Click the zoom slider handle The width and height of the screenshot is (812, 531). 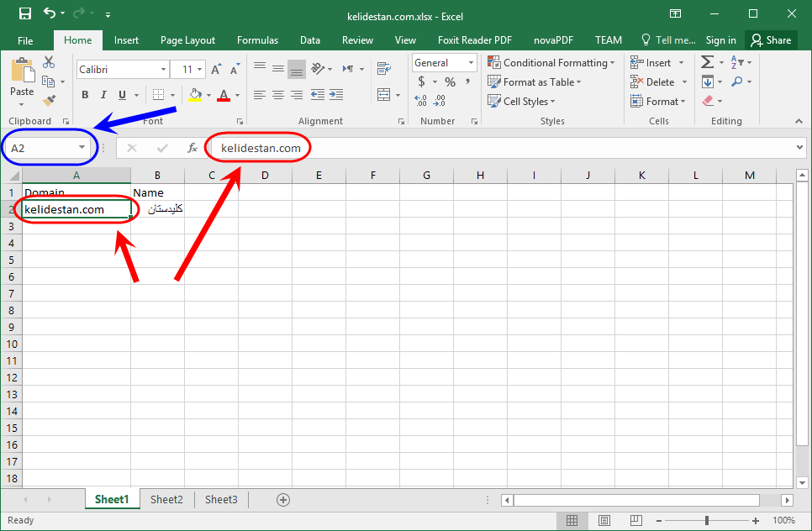(x=706, y=521)
